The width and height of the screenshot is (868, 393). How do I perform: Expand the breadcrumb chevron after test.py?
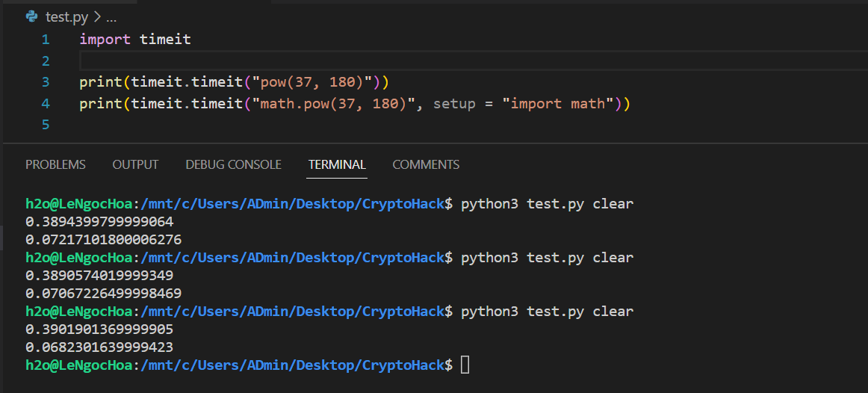tap(96, 16)
